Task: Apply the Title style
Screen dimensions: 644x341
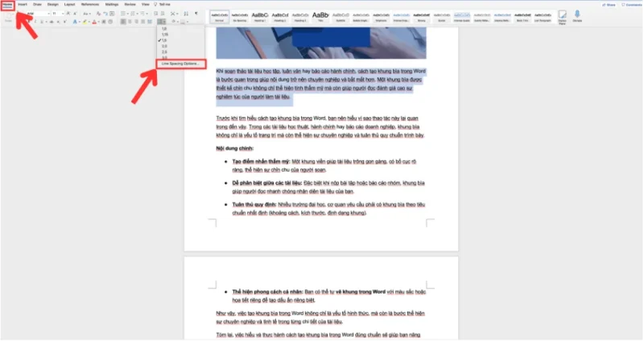Action: click(x=320, y=16)
